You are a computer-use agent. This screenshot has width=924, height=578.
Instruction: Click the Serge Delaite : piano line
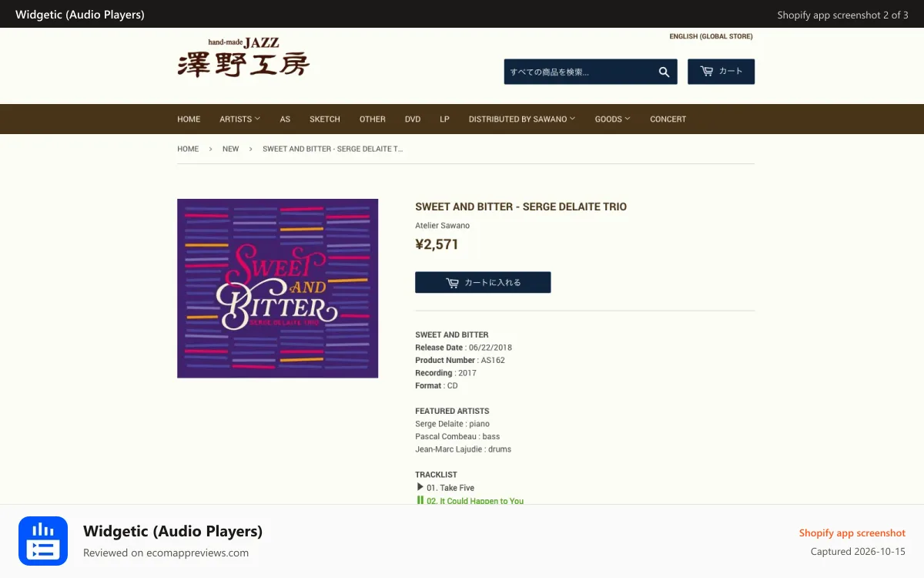point(452,424)
